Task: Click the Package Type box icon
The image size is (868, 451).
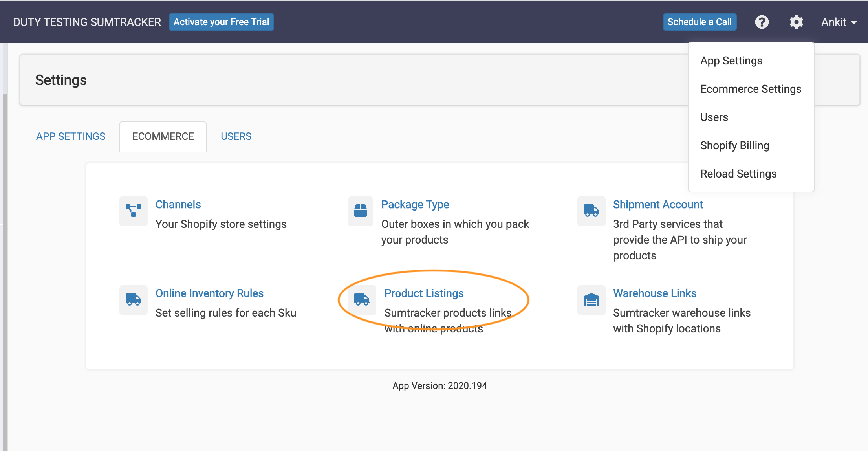Action: pyautogui.click(x=360, y=211)
